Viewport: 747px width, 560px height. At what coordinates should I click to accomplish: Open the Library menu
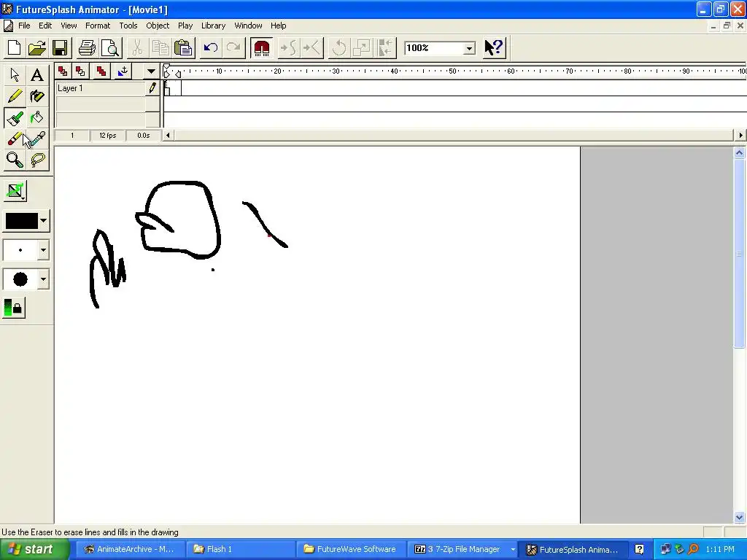click(213, 26)
